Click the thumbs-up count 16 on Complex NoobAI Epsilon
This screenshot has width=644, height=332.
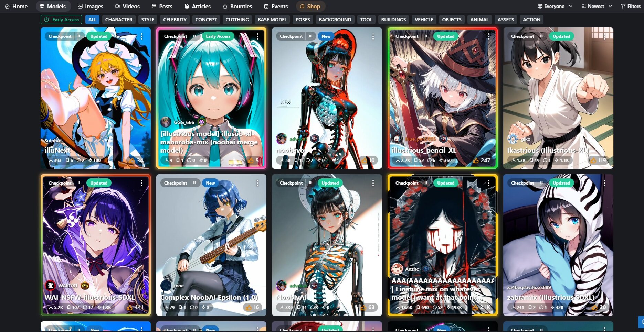point(252,307)
